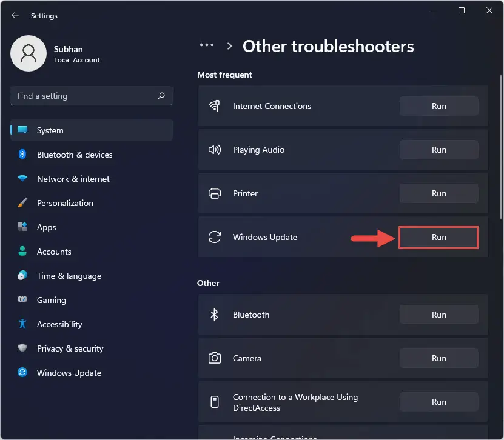
Task: Click the Playing Audio speaker icon
Action: click(x=214, y=150)
